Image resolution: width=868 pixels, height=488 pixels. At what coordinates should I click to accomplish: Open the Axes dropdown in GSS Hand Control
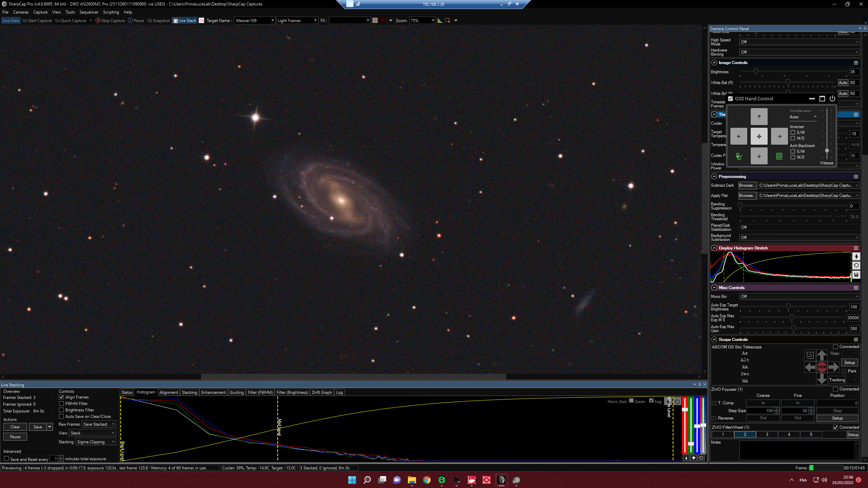pos(803,117)
